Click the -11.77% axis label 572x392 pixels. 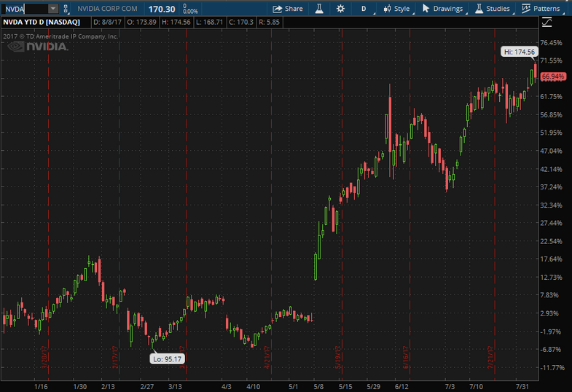point(552,367)
